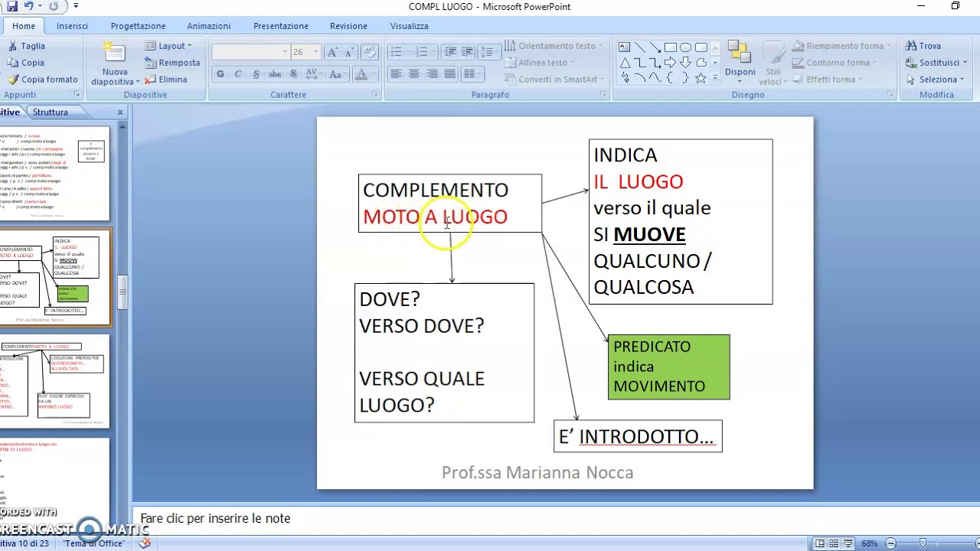The height and width of the screenshot is (551, 980).
Task: Expand the shapes gallery more button
Action: [x=715, y=78]
